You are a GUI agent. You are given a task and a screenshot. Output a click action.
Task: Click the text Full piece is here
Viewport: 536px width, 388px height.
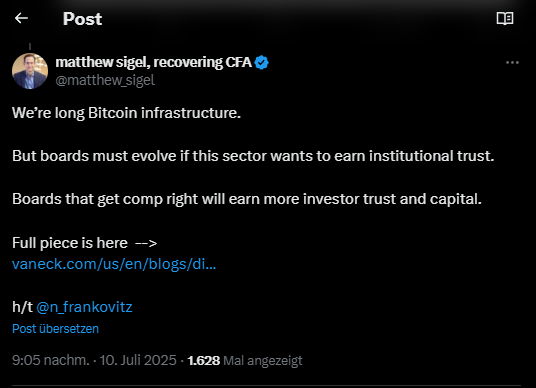point(70,243)
